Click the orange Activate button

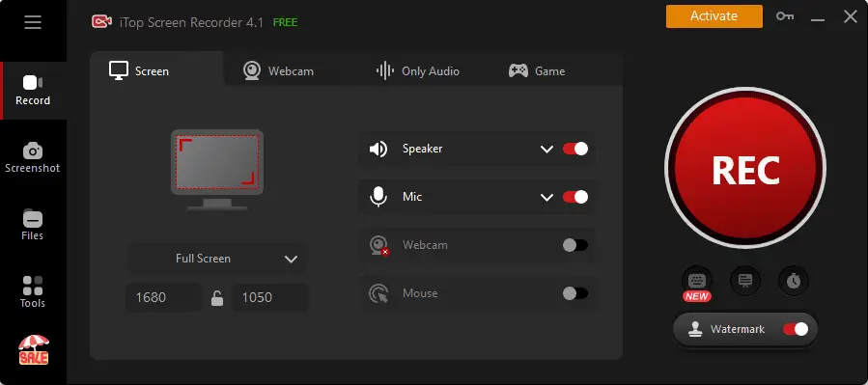[714, 16]
